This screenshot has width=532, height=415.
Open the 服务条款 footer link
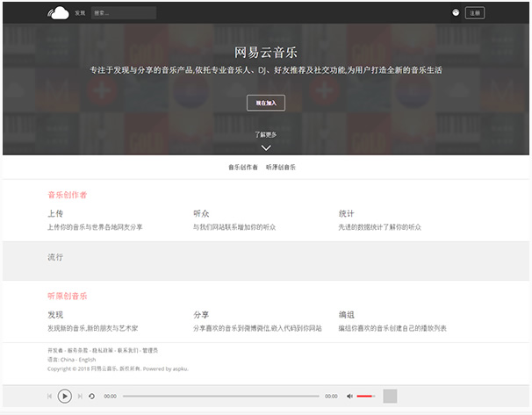(78, 350)
